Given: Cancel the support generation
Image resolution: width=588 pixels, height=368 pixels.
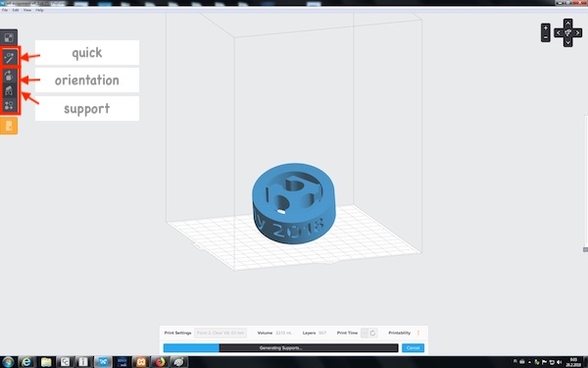Looking at the screenshot, I should click(413, 347).
